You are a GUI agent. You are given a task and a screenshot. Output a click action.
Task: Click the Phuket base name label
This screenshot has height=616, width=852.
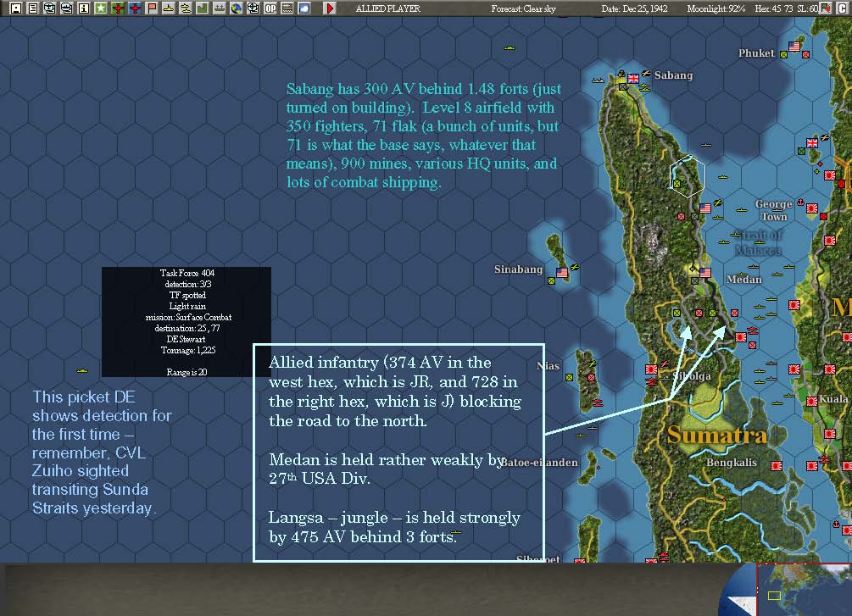756,53
